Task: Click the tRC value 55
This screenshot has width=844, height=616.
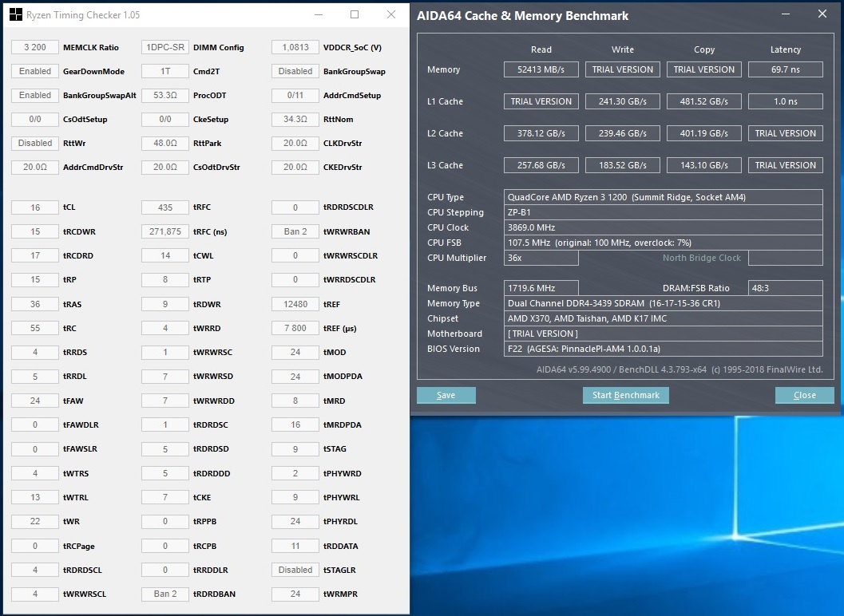Action: (35, 328)
